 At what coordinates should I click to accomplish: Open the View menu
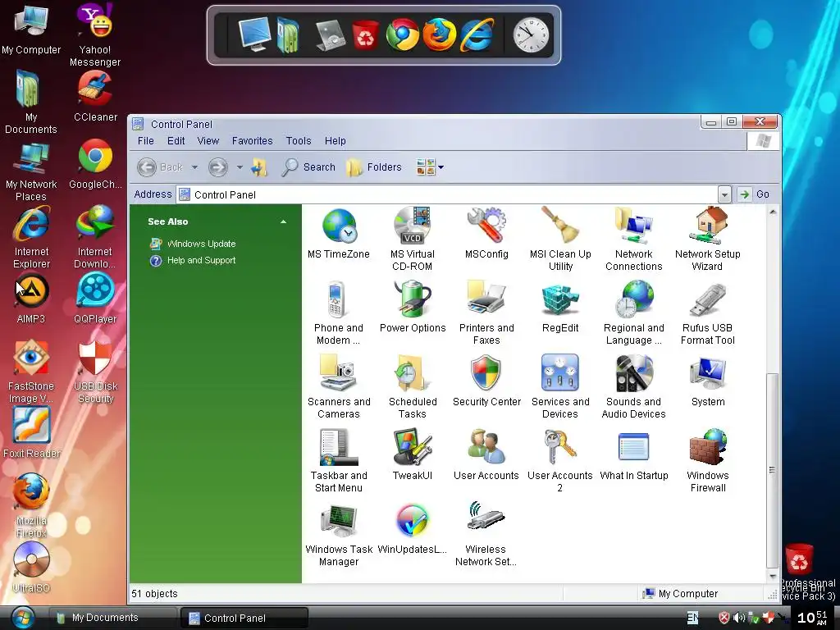click(208, 141)
